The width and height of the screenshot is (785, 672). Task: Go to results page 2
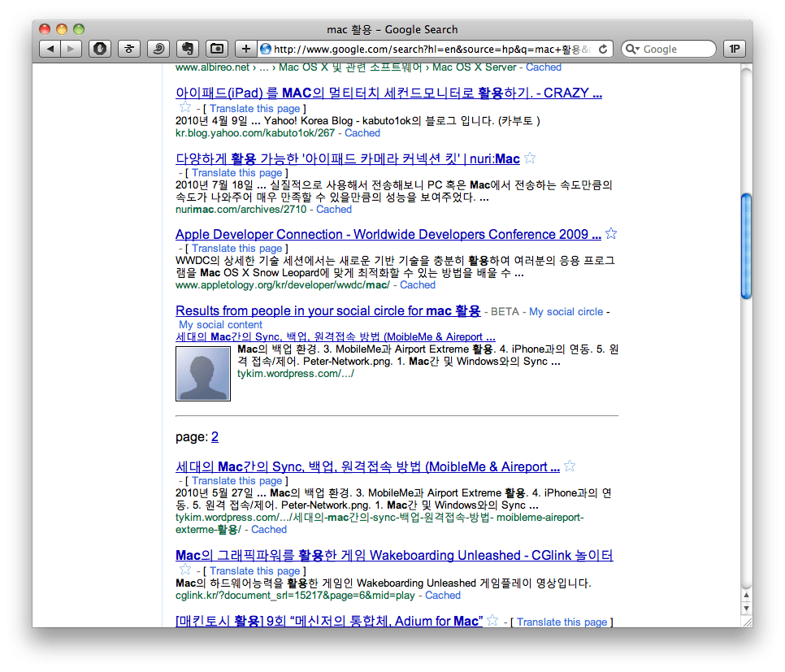pos(215,437)
